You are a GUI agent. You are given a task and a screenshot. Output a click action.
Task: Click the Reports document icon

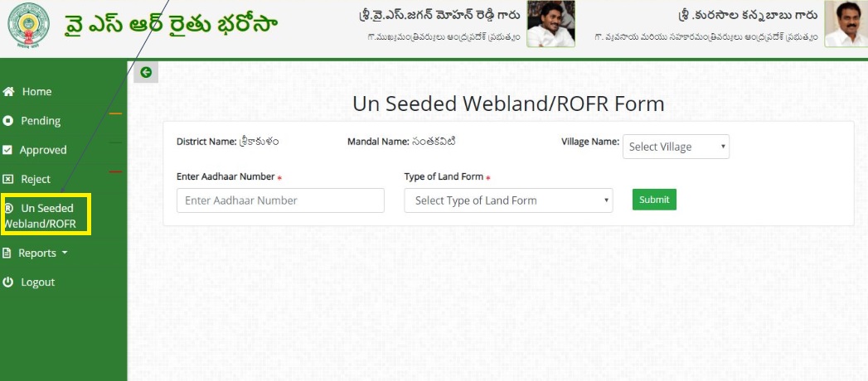click(7, 253)
